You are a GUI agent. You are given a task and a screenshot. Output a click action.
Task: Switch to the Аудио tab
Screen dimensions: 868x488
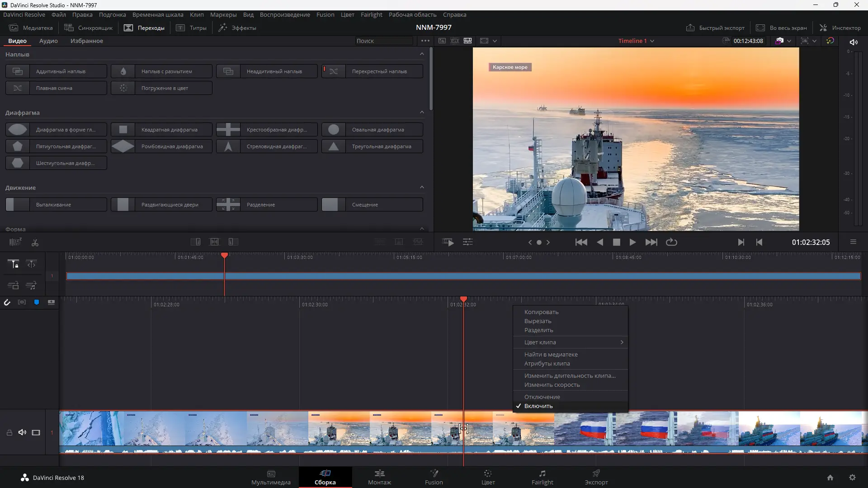pyautogui.click(x=48, y=41)
